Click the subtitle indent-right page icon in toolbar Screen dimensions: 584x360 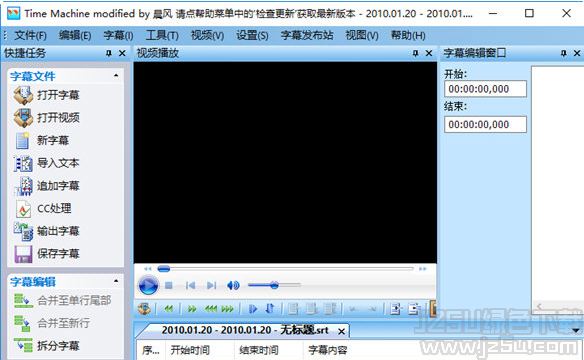(396, 309)
